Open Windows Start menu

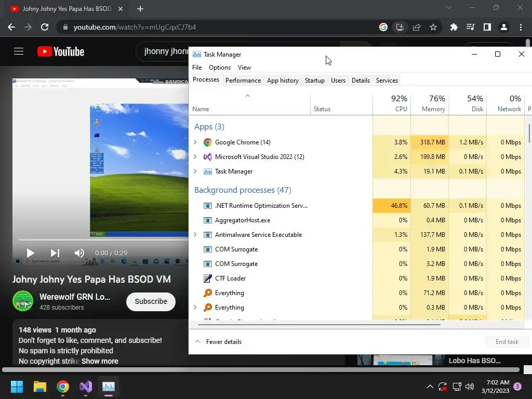tap(17, 387)
